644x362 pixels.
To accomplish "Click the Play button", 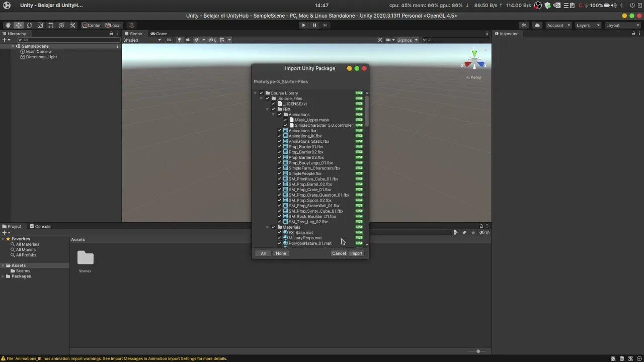I will click(x=303, y=25).
